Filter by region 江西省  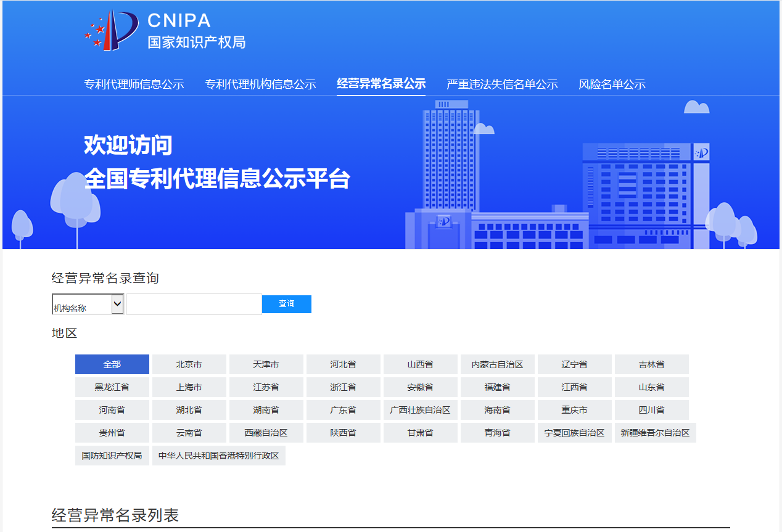pyautogui.click(x=575, y=387)
